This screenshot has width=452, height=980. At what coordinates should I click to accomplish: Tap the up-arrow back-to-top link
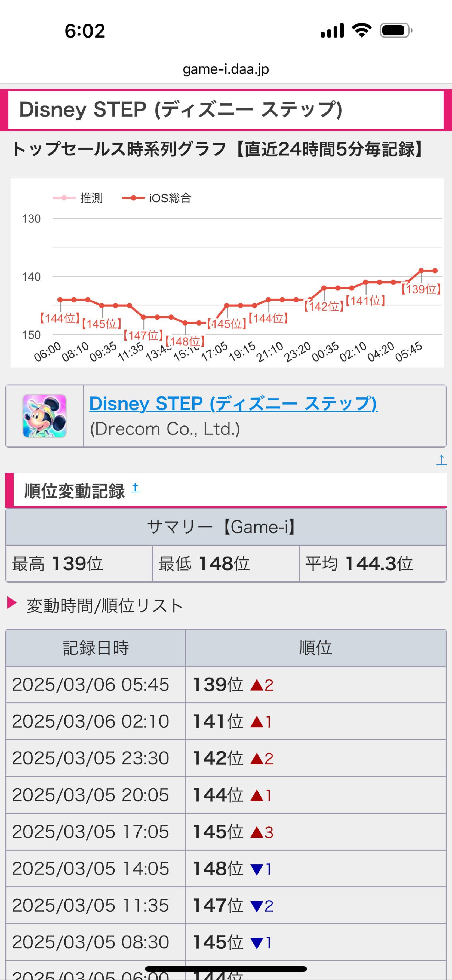[441, 460]
